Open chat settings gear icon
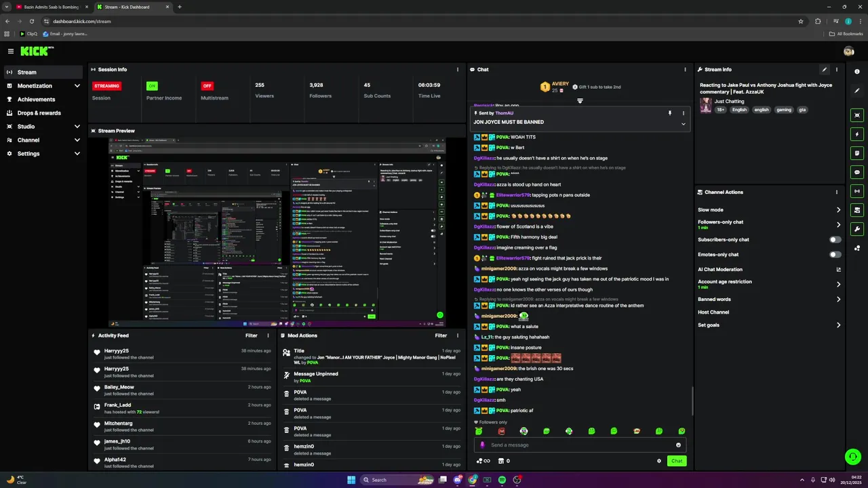868x488 pixels. 659,461
